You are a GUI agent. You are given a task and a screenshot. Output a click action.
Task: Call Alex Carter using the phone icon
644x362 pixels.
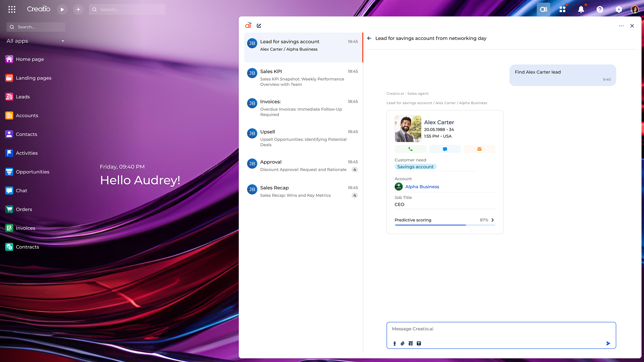(410, 149)
